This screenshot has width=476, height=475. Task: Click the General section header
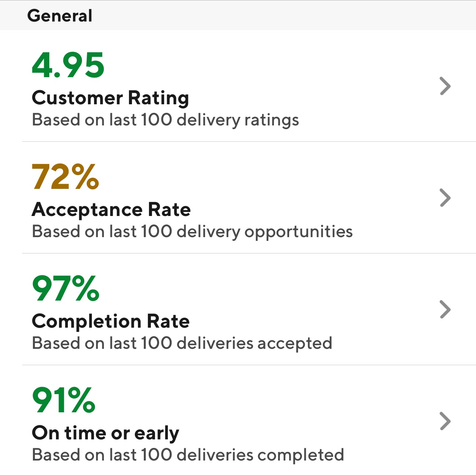[60, 16]
